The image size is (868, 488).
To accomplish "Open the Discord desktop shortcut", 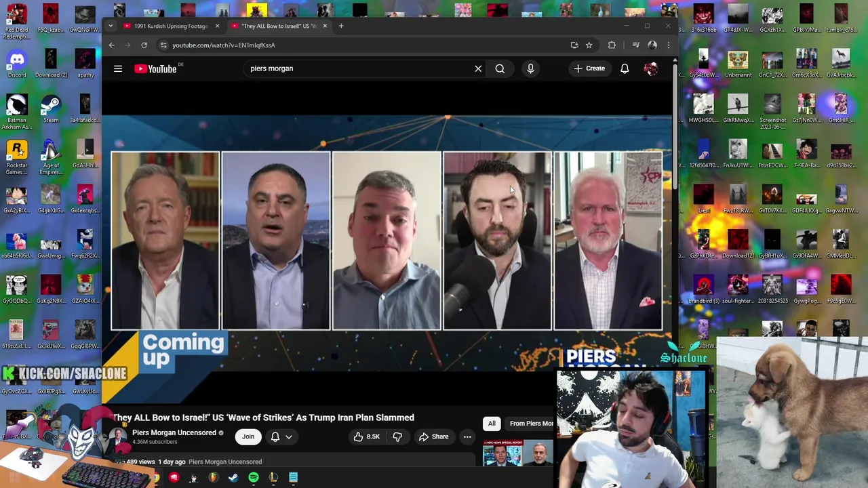I will (x=17, y=64).
